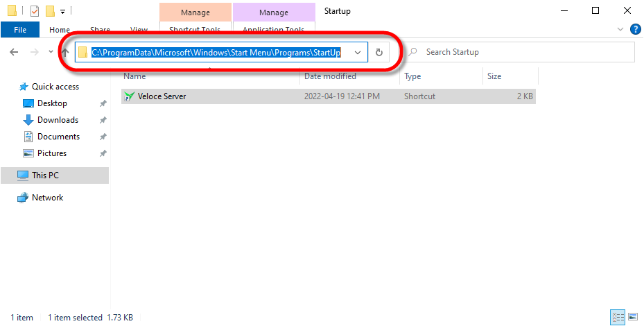Click the Properties quick access toolbar icon
Image resolution: width=644 pixels, height=326 pixels.
click(x=35, y=11)
